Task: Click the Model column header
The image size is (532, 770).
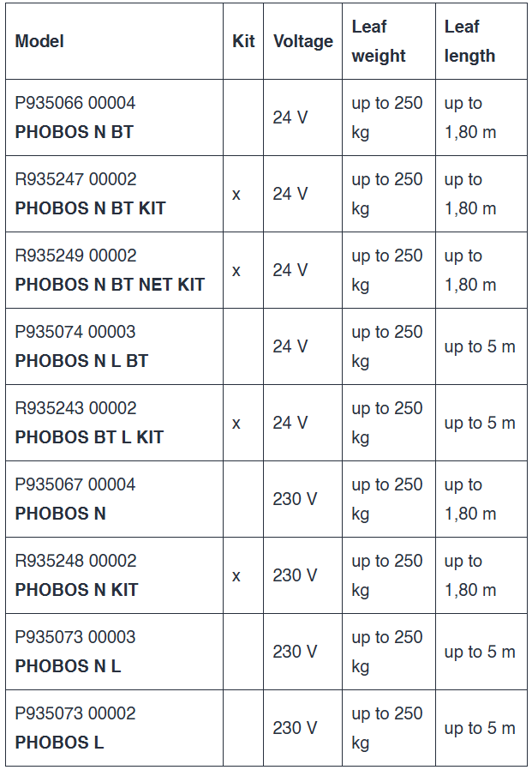Action: [x=39, y=41]
